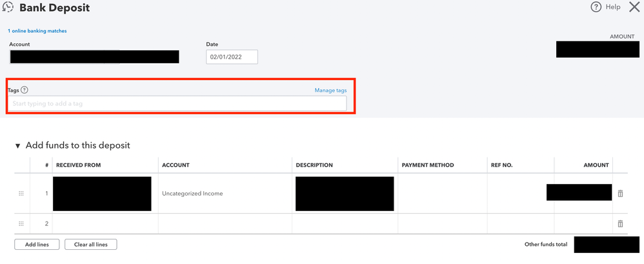Grab the drag handle of row 1

[x=21, y=194]
